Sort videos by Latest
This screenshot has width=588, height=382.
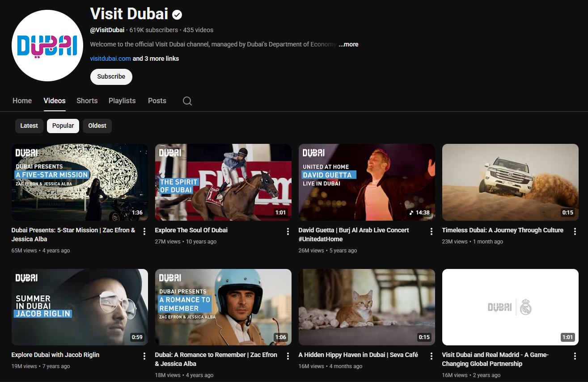click(x=29, y=126)
